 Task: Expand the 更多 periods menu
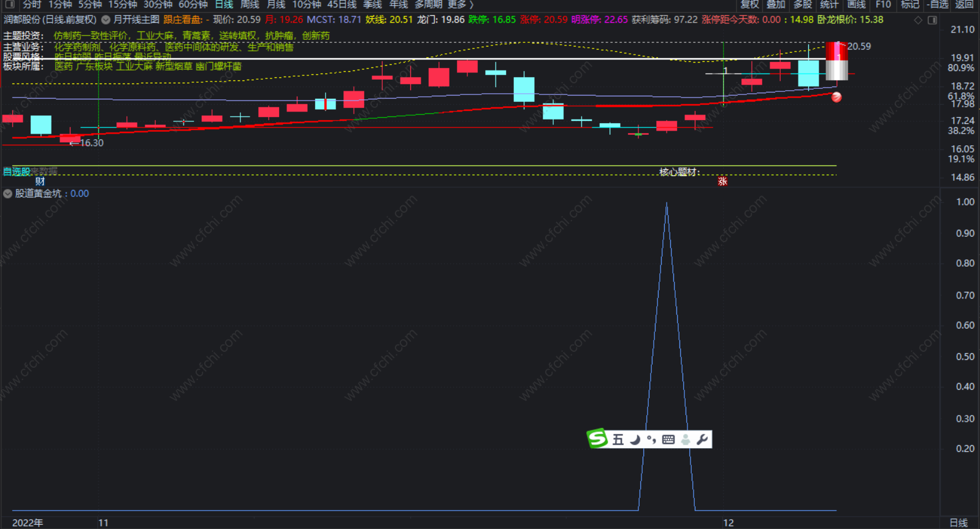coord(461,4)
